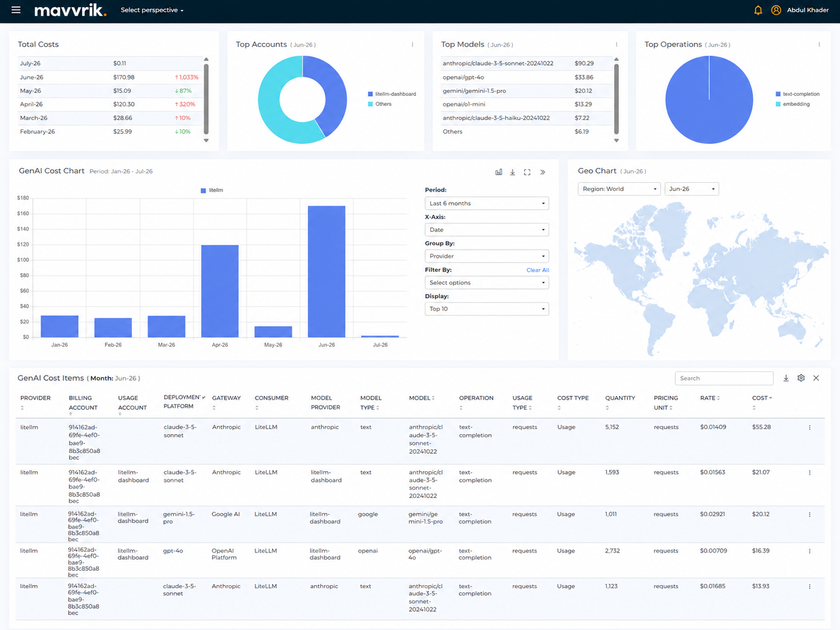Click the Abdul Khader user profile icon
Screen dimensions: 840x630
pyautogui.click(x=776, y=10)
